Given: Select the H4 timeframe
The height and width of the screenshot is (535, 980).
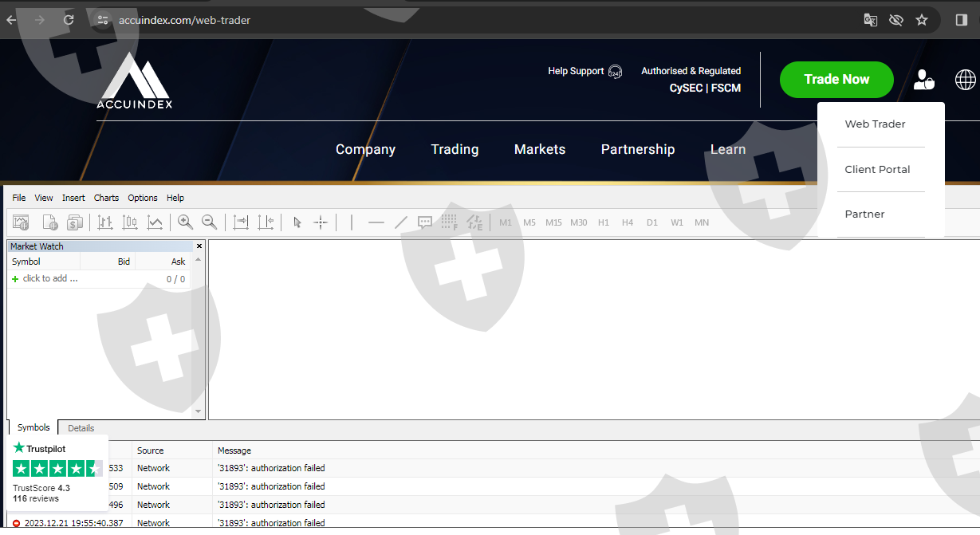Looking at the screenshot, I should 628,222.
